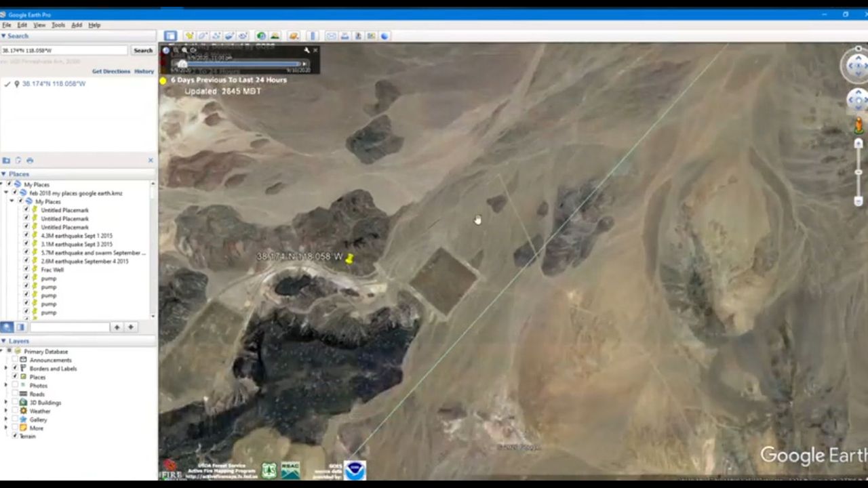Open time slider options wrench icon
The width and height of the screenshot is (868, 488).
pos(307,50)
